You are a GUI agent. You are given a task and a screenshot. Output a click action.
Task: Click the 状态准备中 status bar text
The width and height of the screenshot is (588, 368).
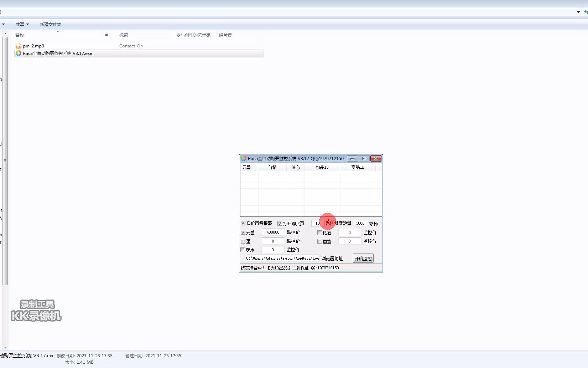[253, 268]
